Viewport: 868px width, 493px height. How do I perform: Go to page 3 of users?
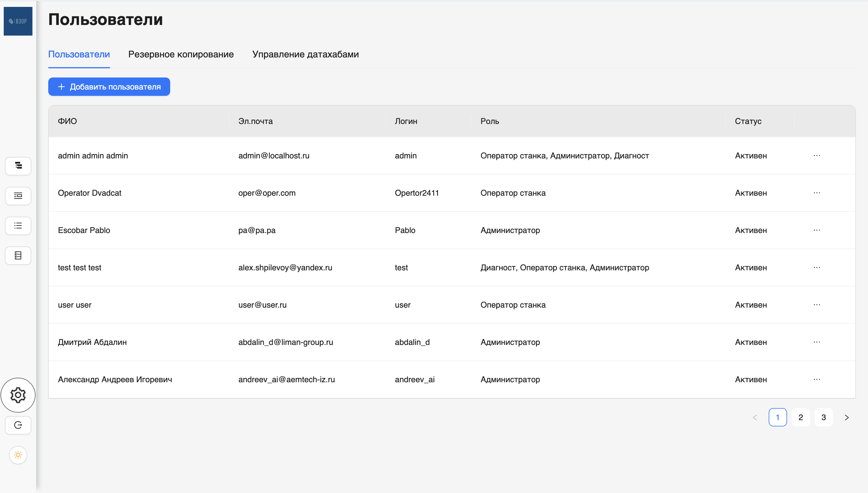coord(823,417)
